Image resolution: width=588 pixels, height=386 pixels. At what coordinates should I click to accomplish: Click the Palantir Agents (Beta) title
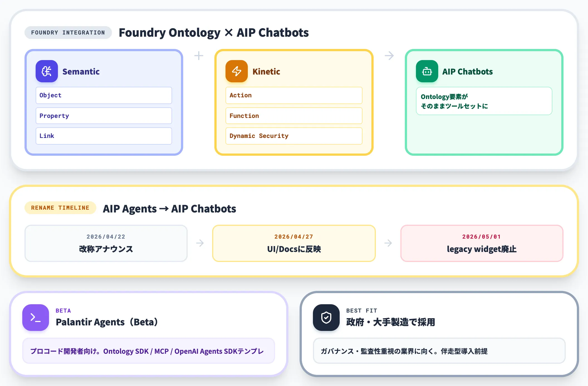(x=107, y=322)
